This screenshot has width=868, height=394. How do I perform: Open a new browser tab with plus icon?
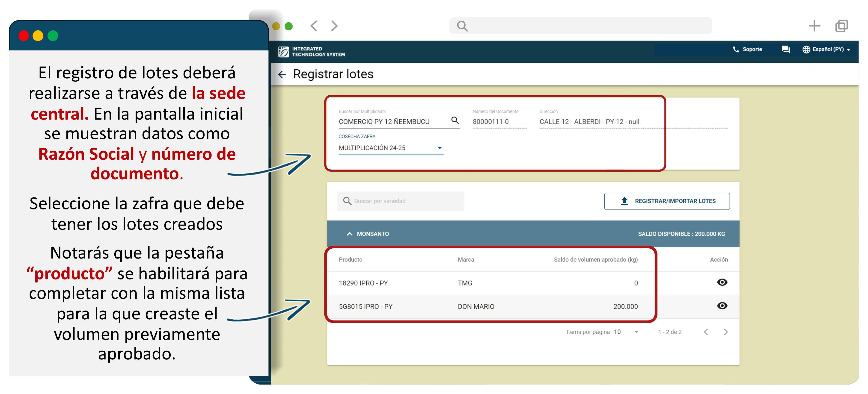814,26
